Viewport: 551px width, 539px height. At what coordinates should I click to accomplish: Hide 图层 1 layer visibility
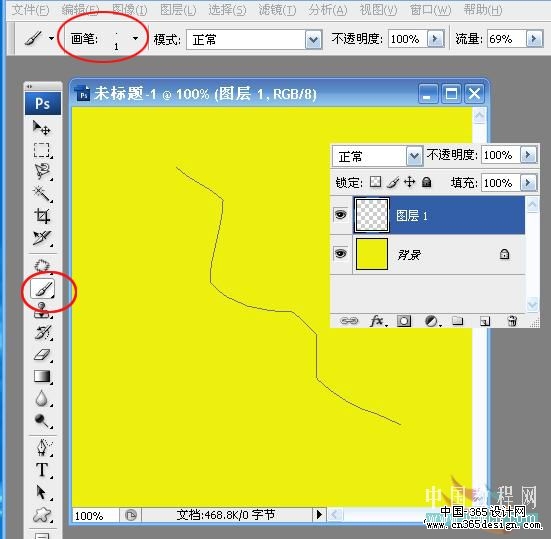(x=340, y=214)
